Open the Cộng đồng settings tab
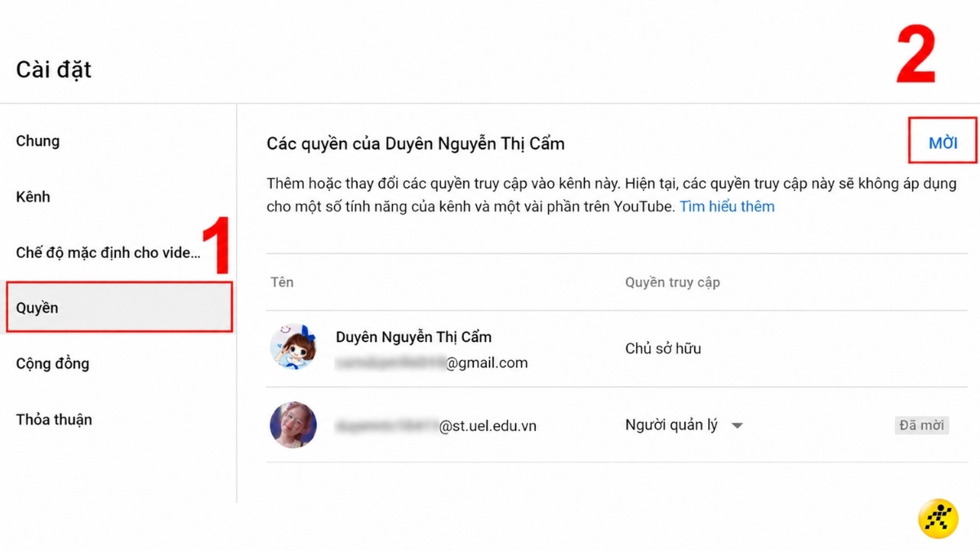The image size is (980, 551). coord(52,364)
